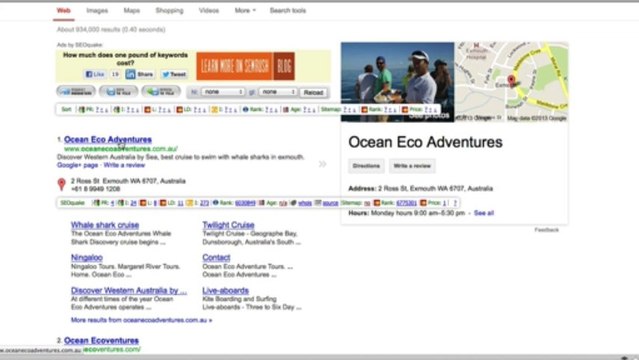Click the boat photo in the knowledge panel
Image resolution: width=639 pixels, height=360 pixels.
click(397, 82)
